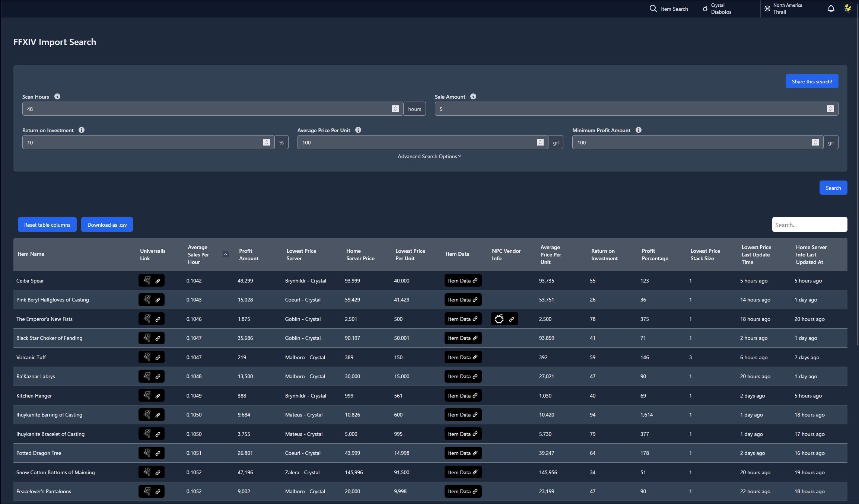Viewport: 859px width, 504px height.
Task: Click profit percentage 1,614
Action: [646, 415]
